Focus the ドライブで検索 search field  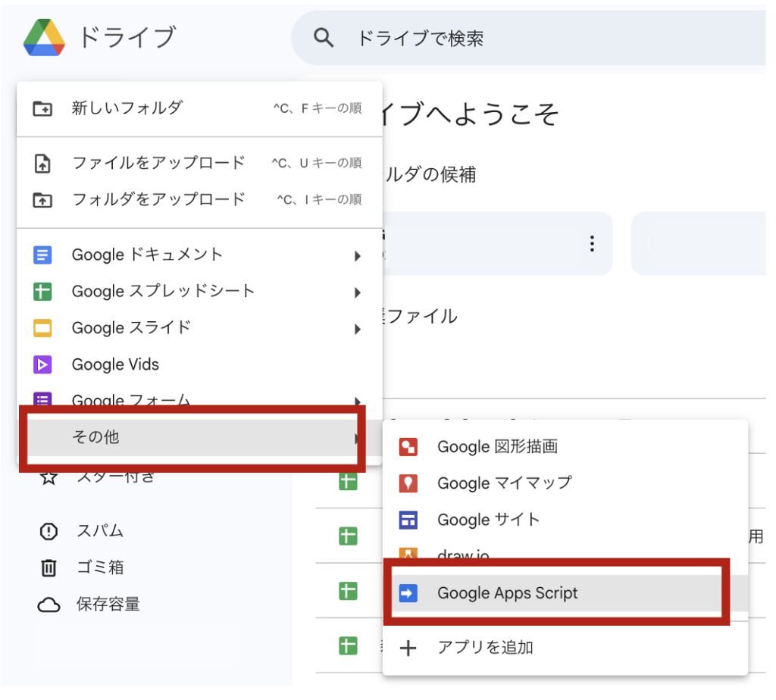[528, 38]
